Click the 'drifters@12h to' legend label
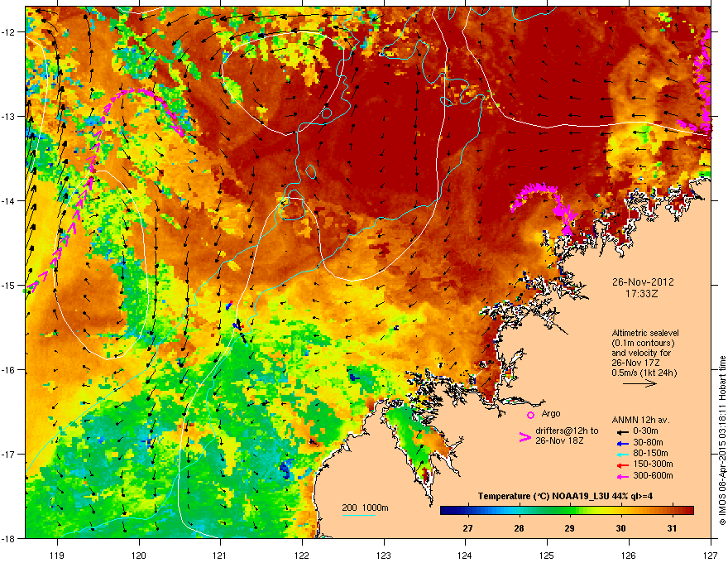 pos(567,431)
